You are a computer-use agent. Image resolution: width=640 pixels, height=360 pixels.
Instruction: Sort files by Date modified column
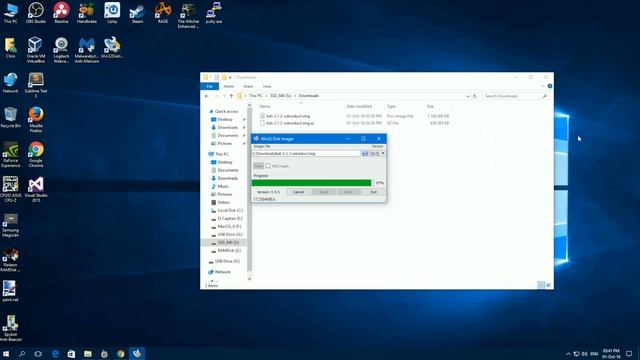pos(359,107)
